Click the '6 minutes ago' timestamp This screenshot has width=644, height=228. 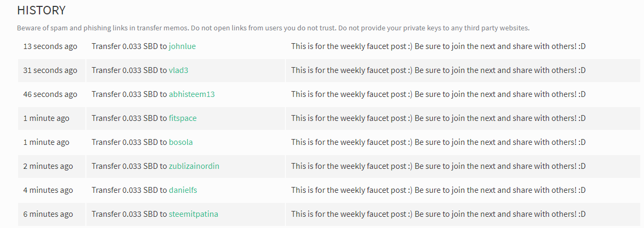pyautogui.click(x=48, y=214)
